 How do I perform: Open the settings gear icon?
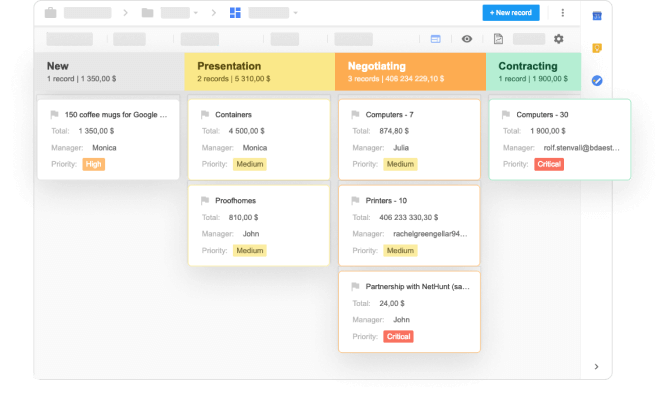[x=559, y=39]
